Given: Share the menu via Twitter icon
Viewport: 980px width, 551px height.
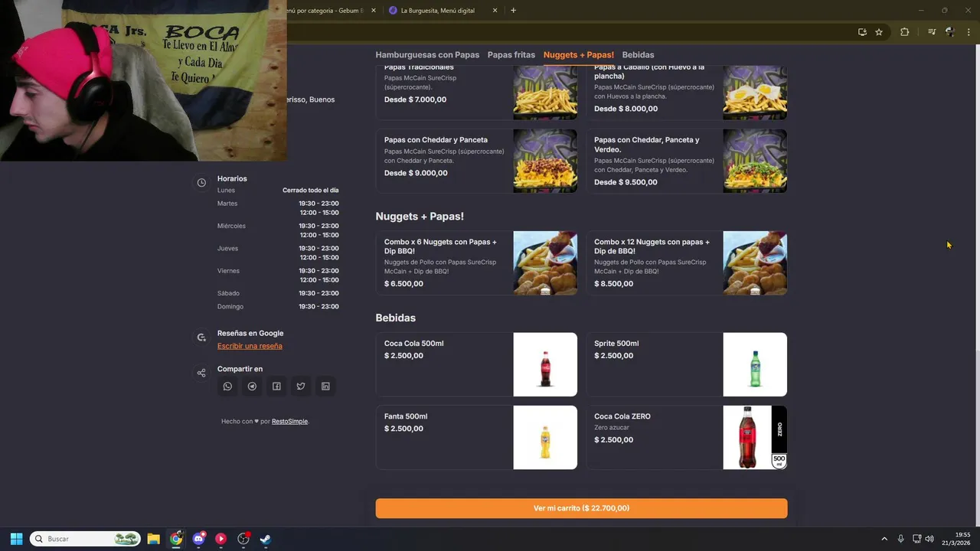Looking at the screenshot, I should 301,386.
